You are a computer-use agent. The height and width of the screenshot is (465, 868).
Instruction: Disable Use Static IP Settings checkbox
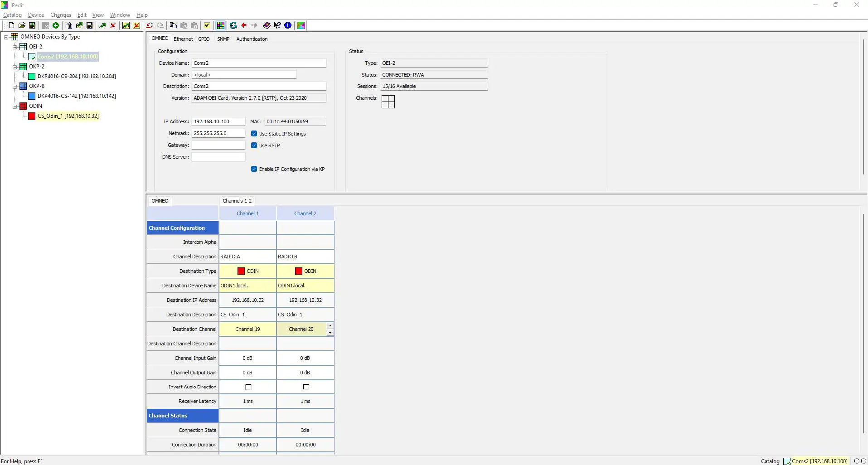tap(254, 134)
